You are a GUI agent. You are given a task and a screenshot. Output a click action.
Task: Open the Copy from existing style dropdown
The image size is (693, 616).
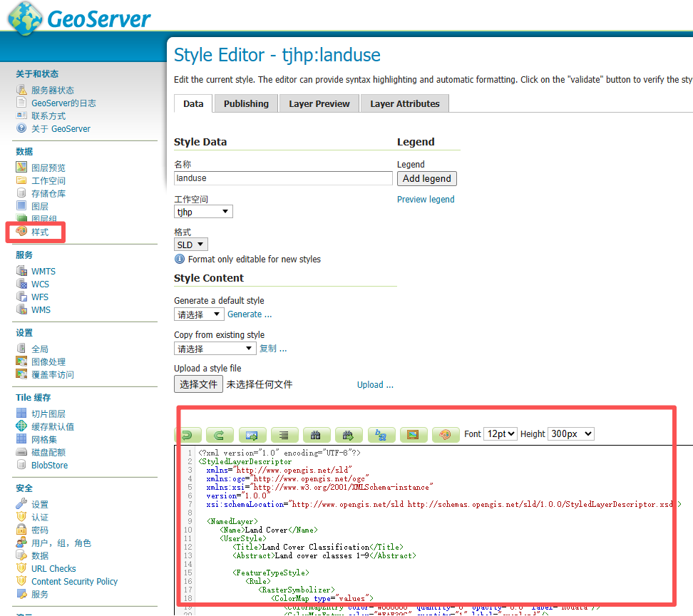[215, 349]
